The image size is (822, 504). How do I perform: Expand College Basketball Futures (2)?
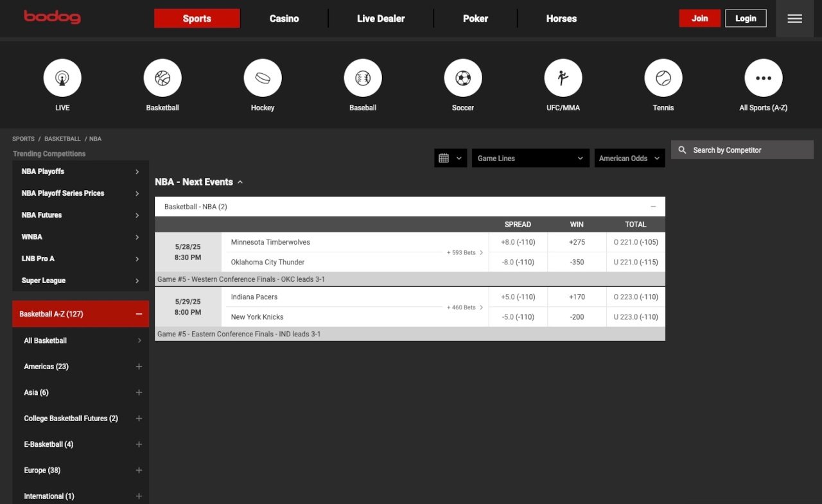[x=139, y=418]
